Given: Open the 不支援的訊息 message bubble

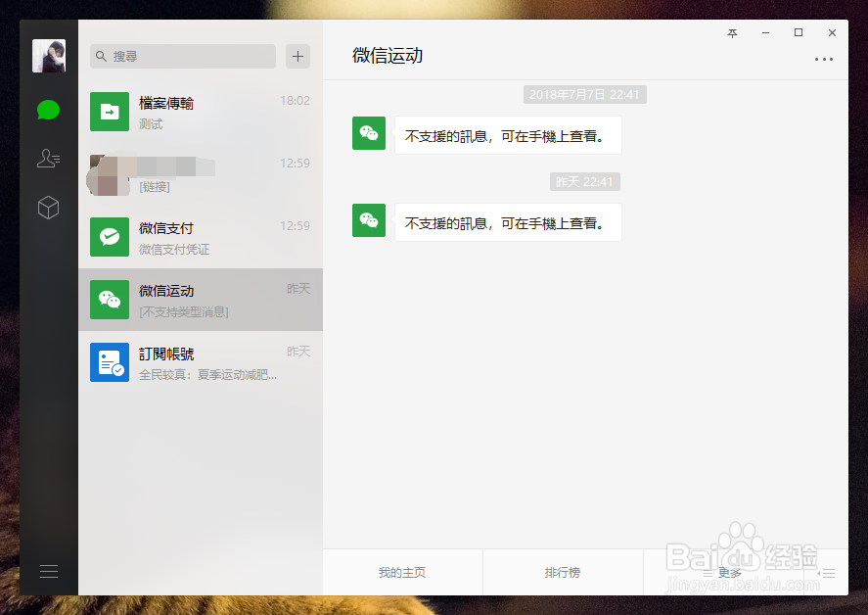Looking at the screenshot, I should coord(508,135).
